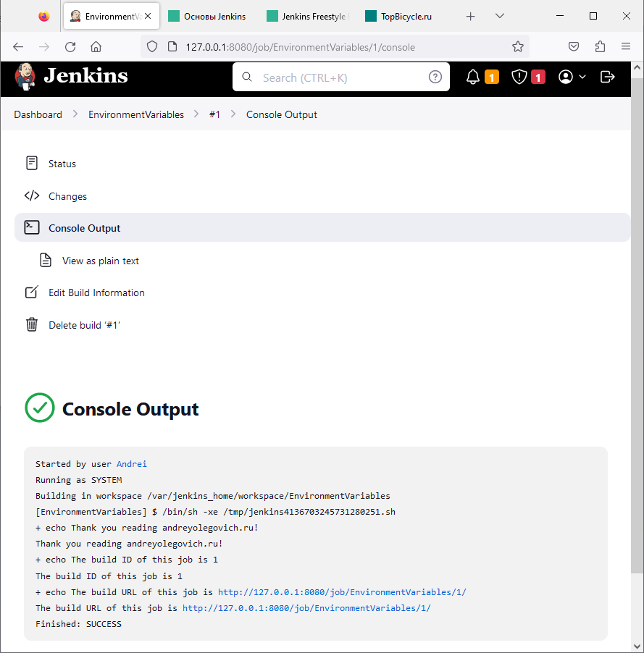This screenshot has height=653, width=644.
Task: Click the Changes code brackets icon
Action: (32, 195)
